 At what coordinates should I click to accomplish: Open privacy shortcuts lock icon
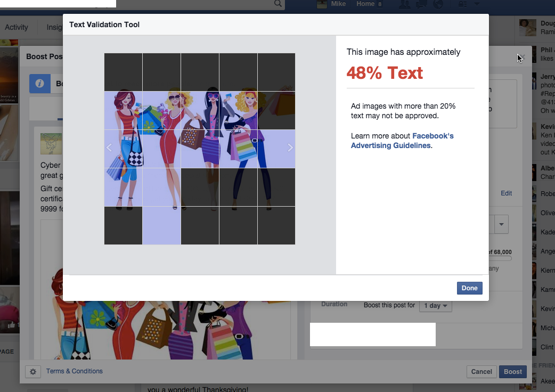(x=461, y=5)
